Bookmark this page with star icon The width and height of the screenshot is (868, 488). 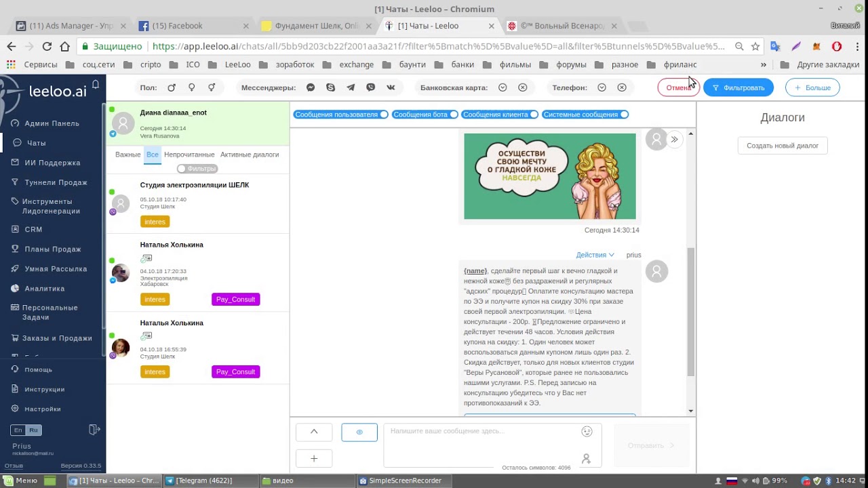tap(755, 47)
